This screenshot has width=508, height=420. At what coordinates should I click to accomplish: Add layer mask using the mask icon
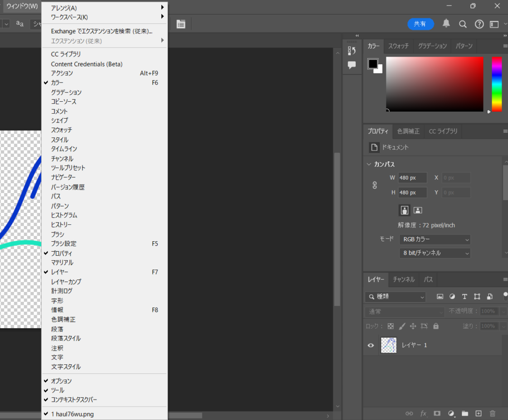tap(437, 413)
